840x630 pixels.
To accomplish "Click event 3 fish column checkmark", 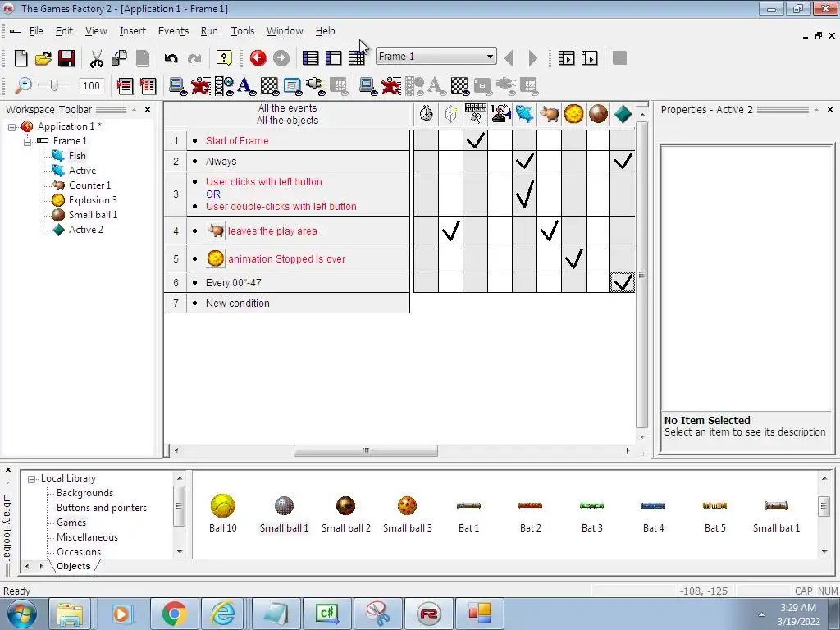I will [524, 194].
